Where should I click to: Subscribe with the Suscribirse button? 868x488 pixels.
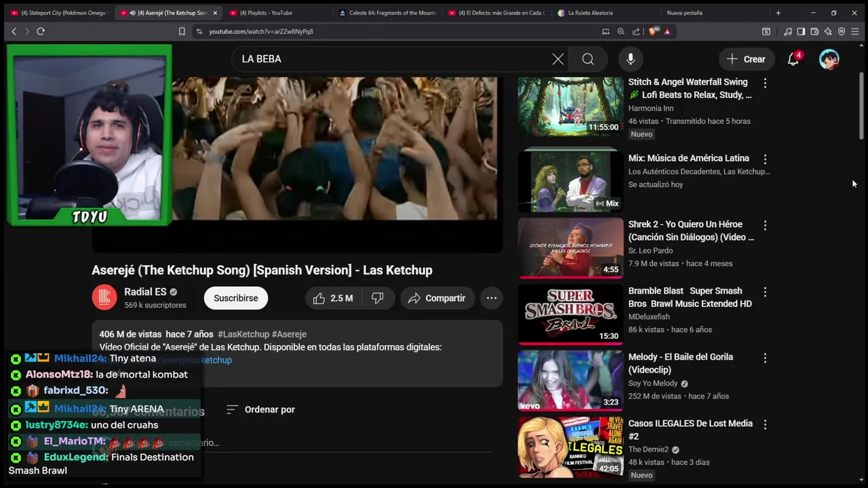pos(236,298)
